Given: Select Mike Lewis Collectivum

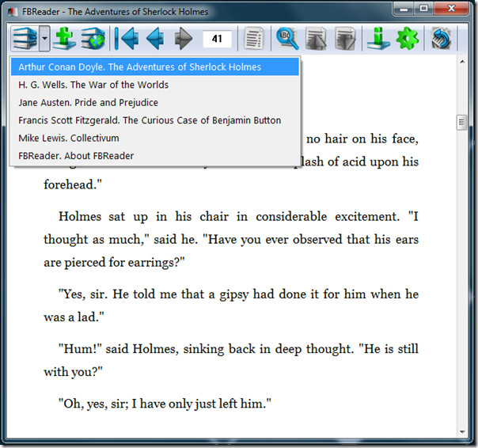Looking at the screenshot, I should click(155, 138).
